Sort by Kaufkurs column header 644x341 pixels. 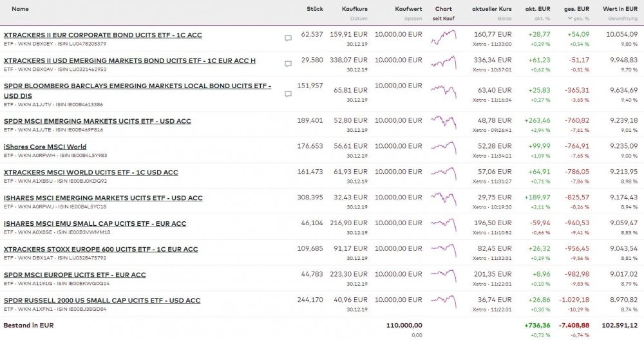355,9
